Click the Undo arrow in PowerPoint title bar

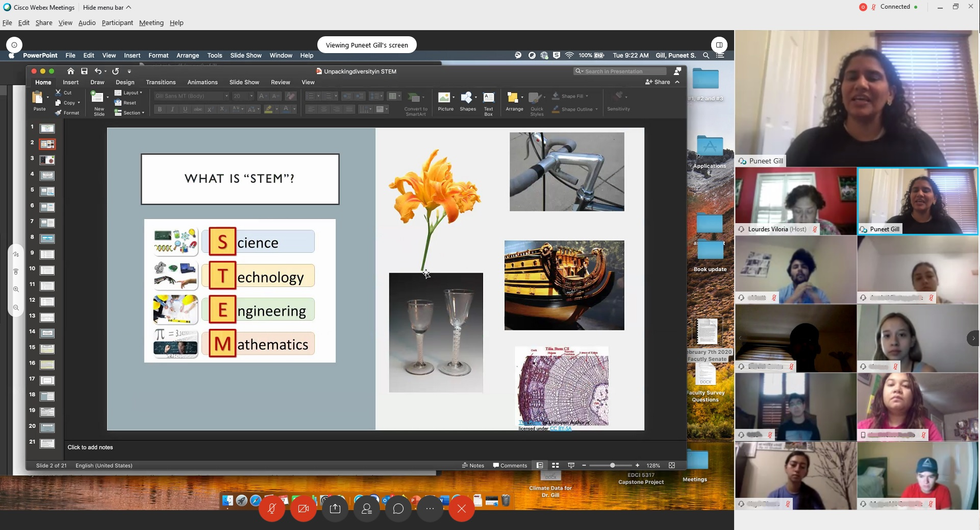tap(98, 71)
